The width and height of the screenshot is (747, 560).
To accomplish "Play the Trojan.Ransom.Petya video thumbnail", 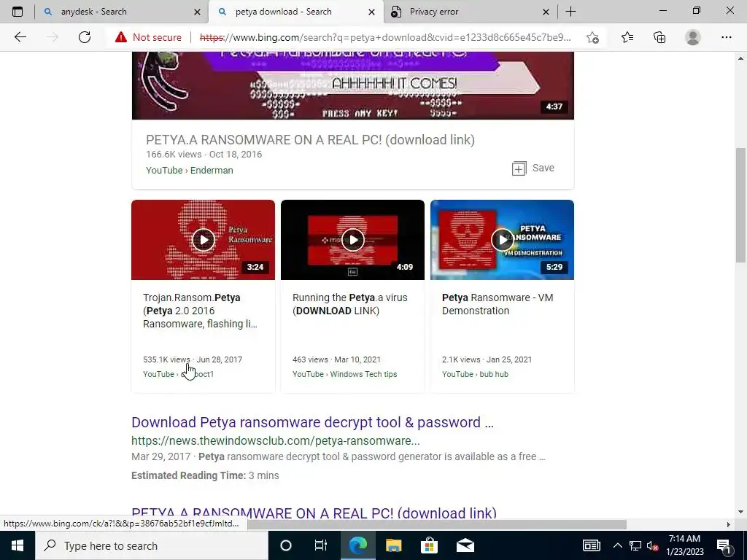I will click(203, 239).
